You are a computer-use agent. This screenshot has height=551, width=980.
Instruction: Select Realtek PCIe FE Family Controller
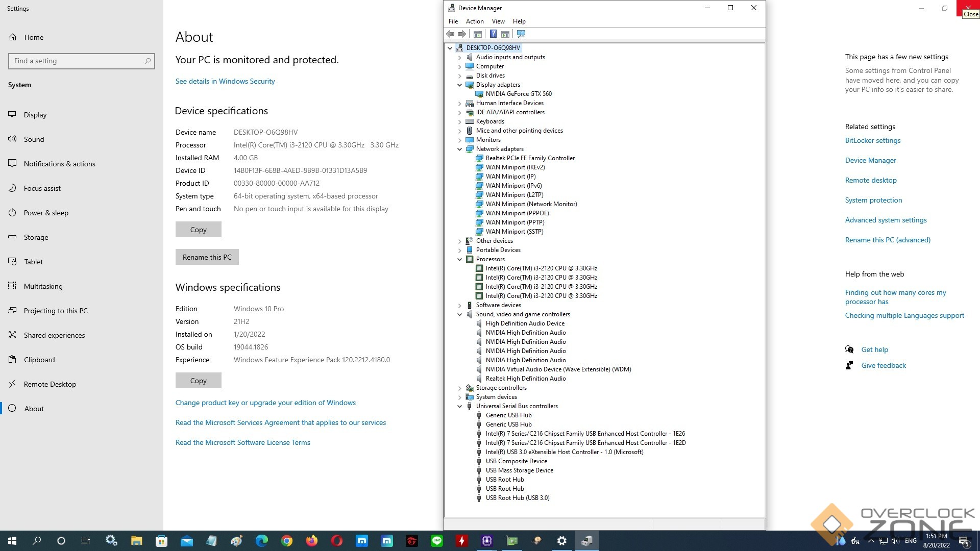(530, 158)
